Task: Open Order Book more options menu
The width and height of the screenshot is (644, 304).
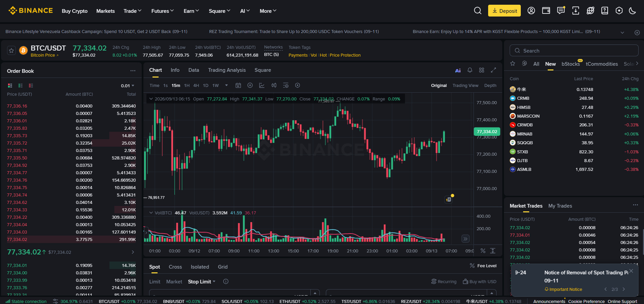Action: (x=133, y=71)
